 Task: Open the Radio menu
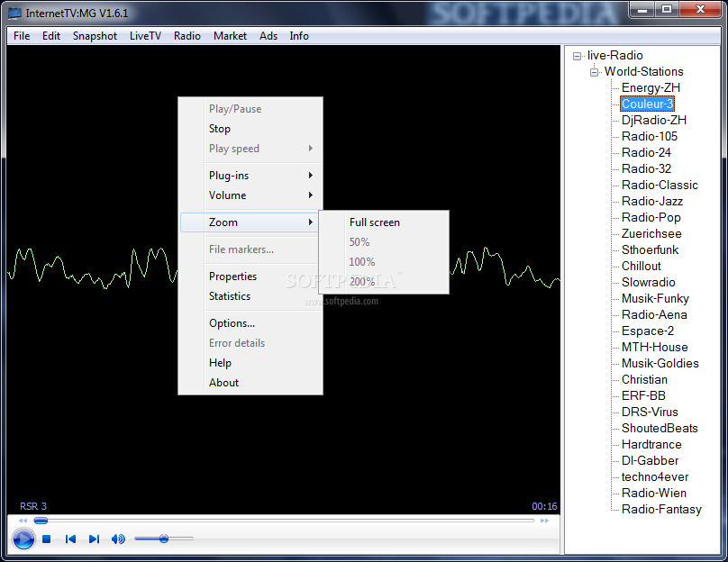click(187, 36)
